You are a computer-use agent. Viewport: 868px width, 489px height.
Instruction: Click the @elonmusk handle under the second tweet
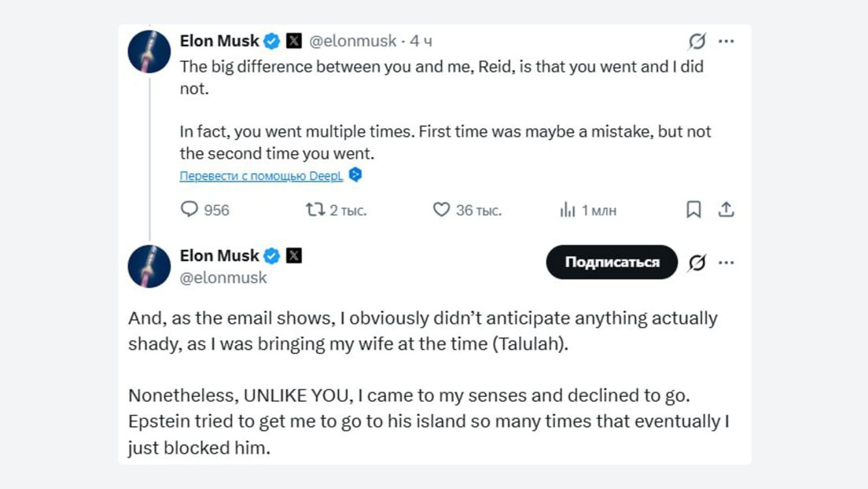pos(223,278)
